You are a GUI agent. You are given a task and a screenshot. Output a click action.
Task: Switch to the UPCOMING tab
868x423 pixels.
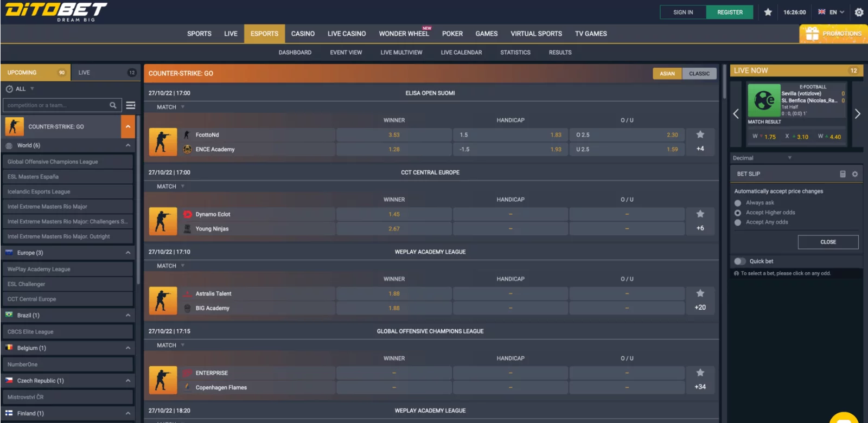[x=36, y=73]
